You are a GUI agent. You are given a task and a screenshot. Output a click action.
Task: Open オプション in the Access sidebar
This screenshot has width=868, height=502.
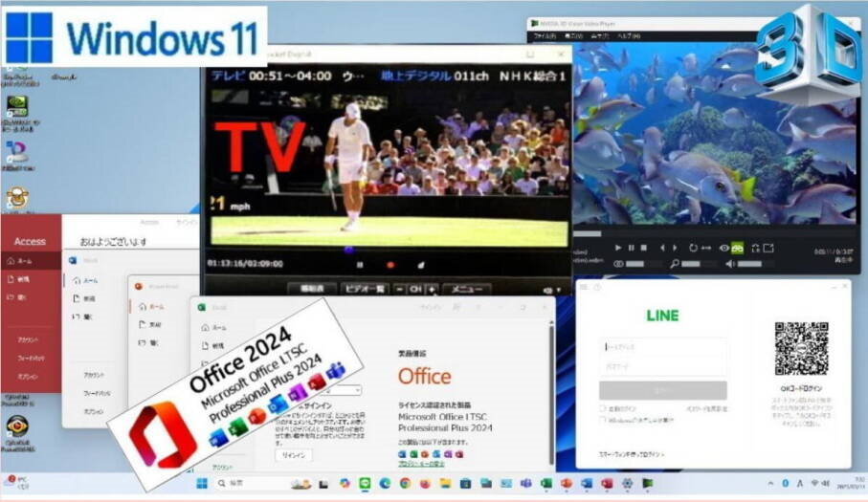pos(28,377)
